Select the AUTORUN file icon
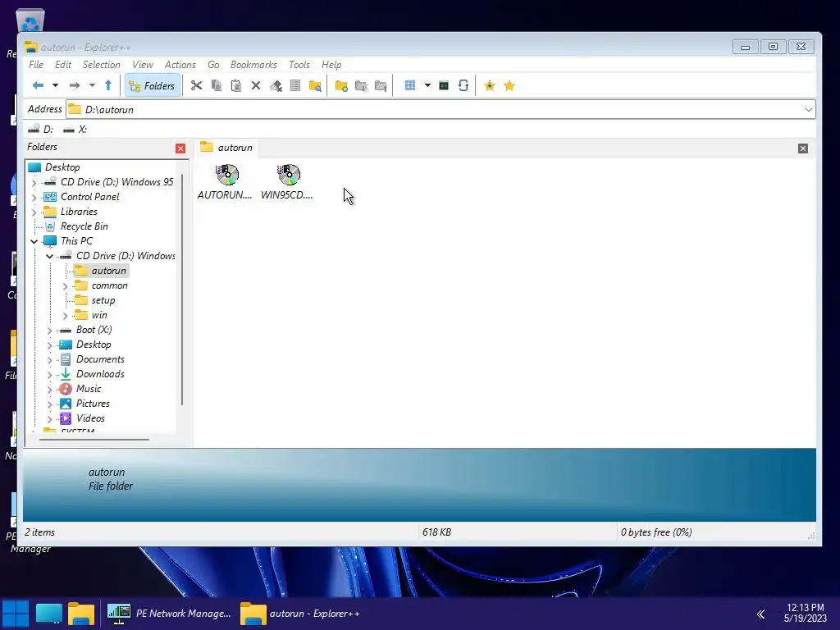Viewport: 840px width, 630px height. click(225, 182)
